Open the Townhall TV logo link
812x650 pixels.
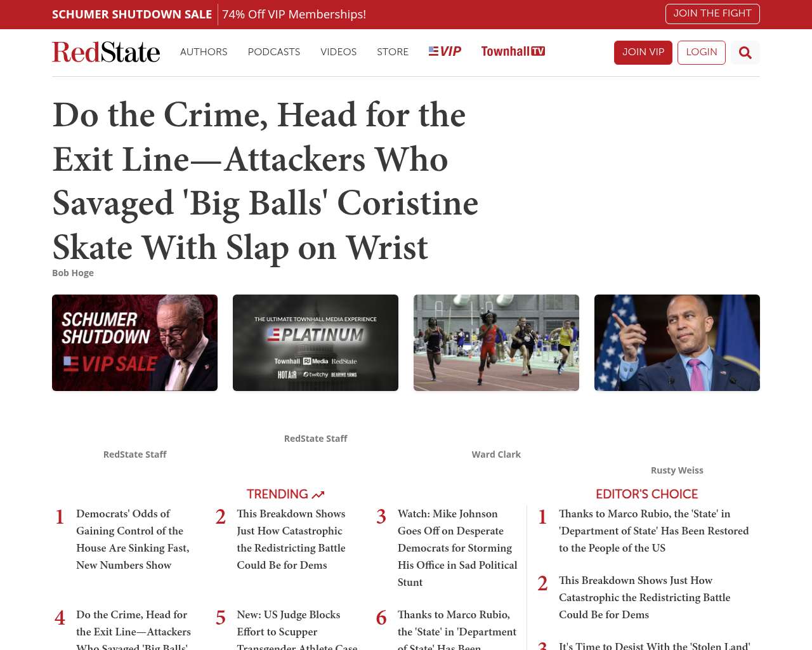pos(513,51)
